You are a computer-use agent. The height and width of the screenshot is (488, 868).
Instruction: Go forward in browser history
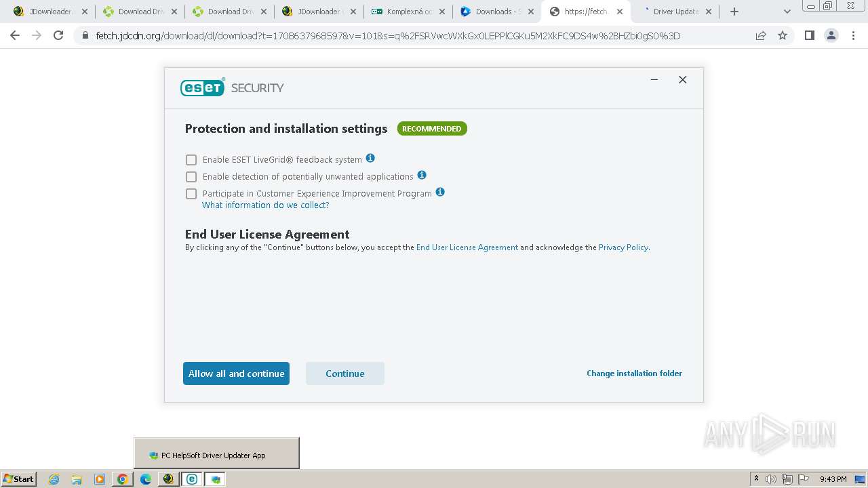37,35
